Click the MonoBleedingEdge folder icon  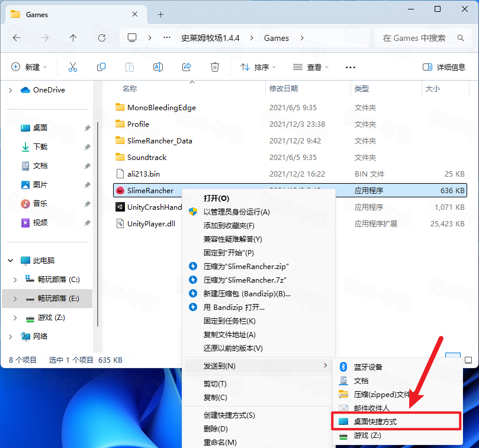point(120,107)
